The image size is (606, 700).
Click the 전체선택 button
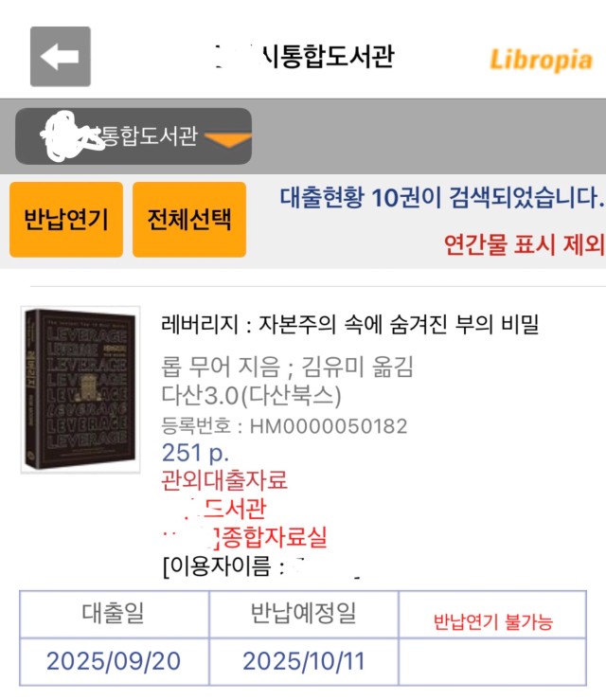coord(189,219)
